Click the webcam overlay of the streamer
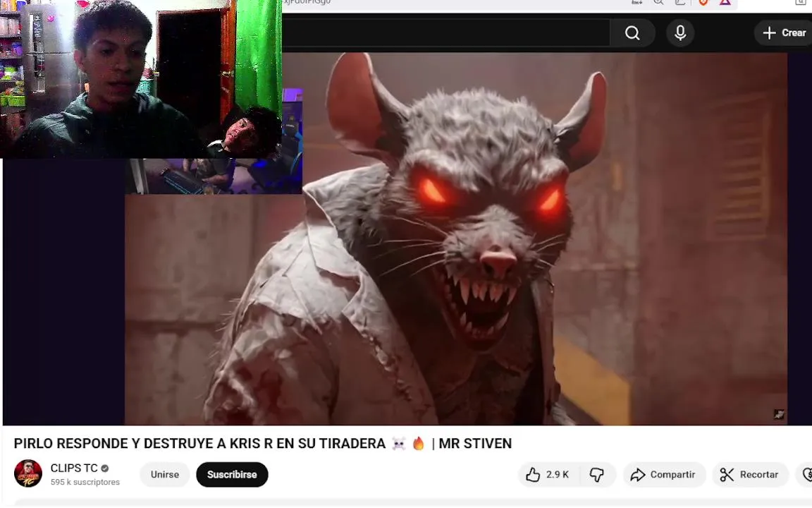Viewport: 812px width, 508px height. (x=141, y=79)
